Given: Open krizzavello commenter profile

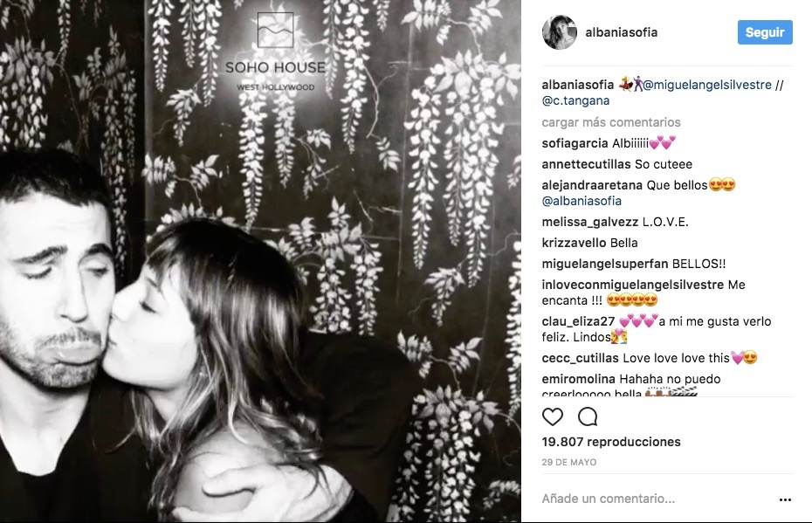Looking at the screenshot, I should tap(574, 243).
